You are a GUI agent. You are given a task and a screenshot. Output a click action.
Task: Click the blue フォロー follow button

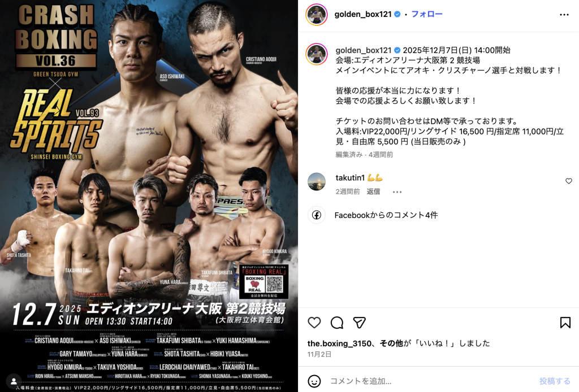click(x=426, y=14)
